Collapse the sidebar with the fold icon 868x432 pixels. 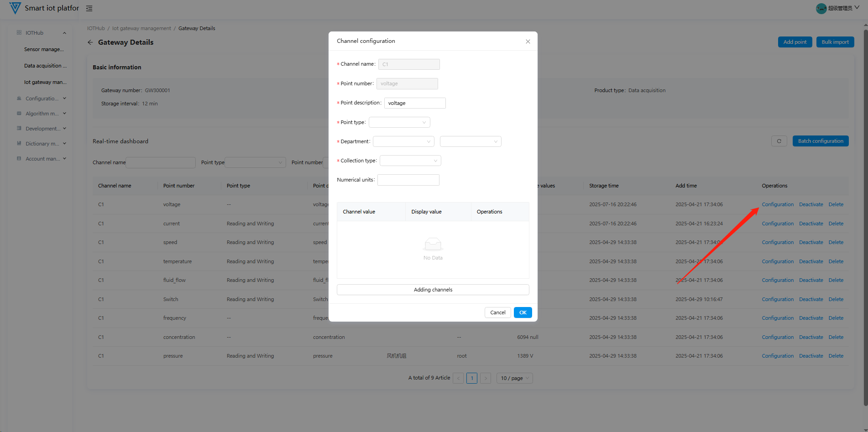point(89,8)
